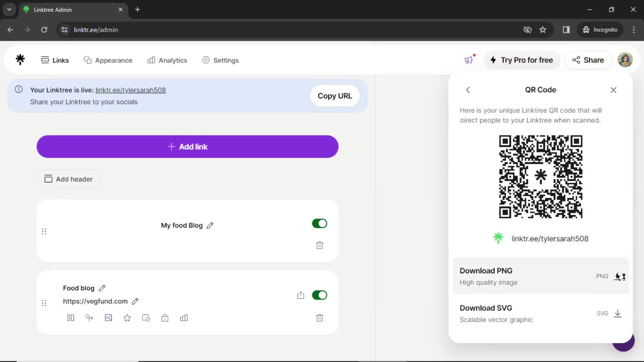View site information icon
The image size is (644, 362).
tap(64, 30)
